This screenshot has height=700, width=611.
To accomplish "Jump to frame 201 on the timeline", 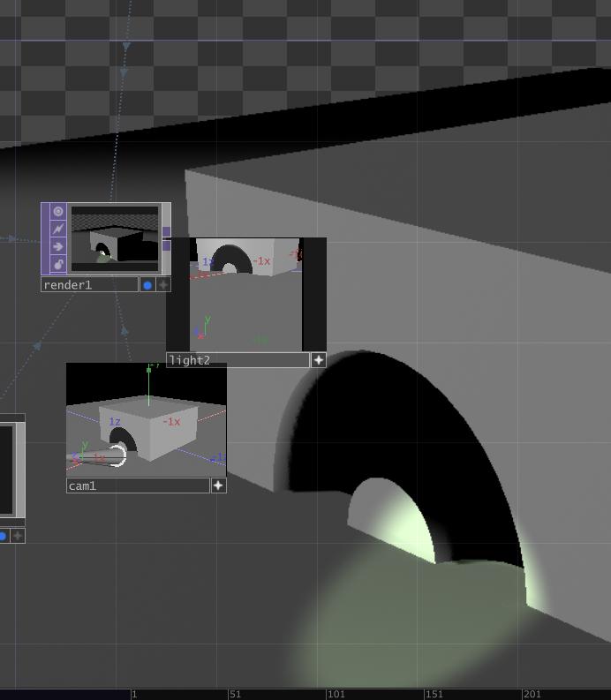I will point(532,694).
